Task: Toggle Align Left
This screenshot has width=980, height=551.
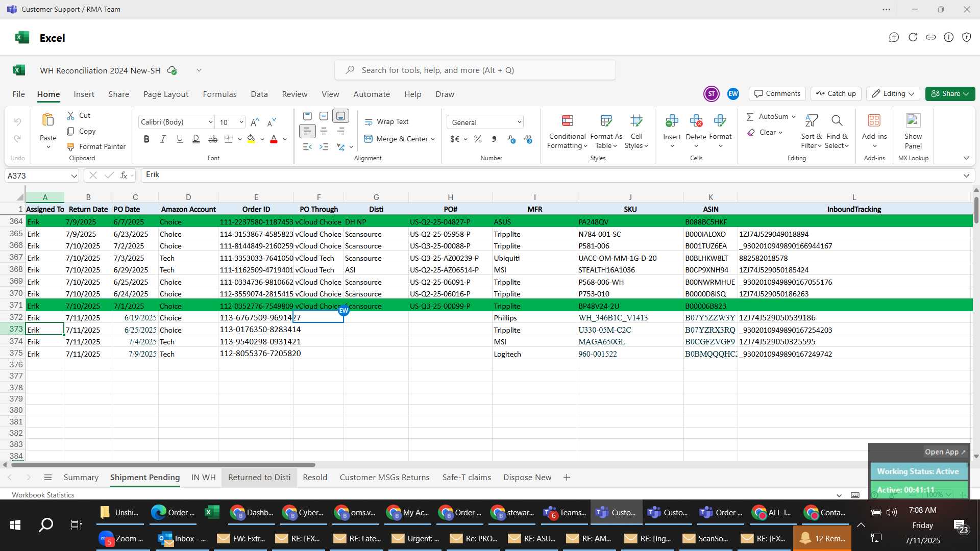Action: (307, 131)
